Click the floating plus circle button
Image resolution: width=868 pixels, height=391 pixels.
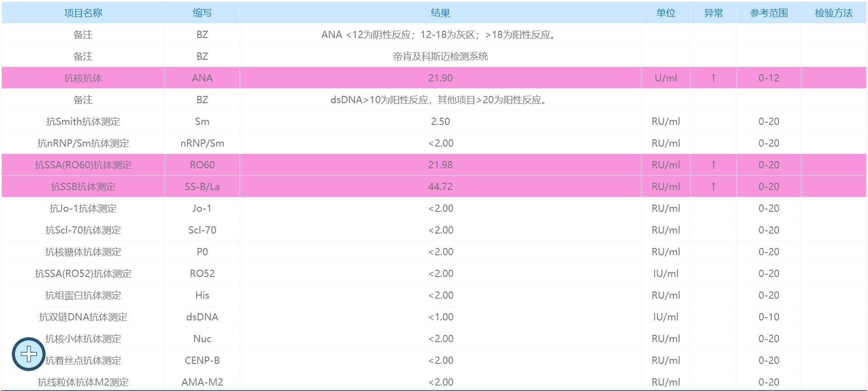28,354
